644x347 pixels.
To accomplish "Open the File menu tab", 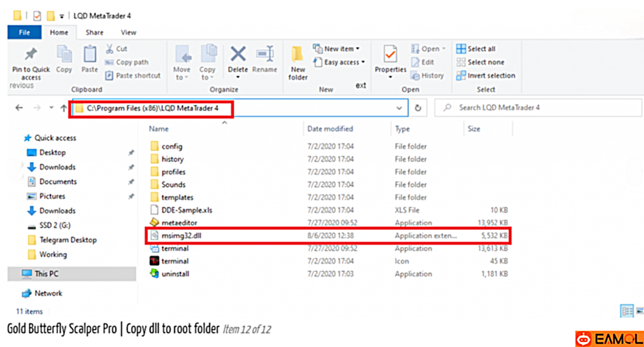I will (x=24, y=32).
